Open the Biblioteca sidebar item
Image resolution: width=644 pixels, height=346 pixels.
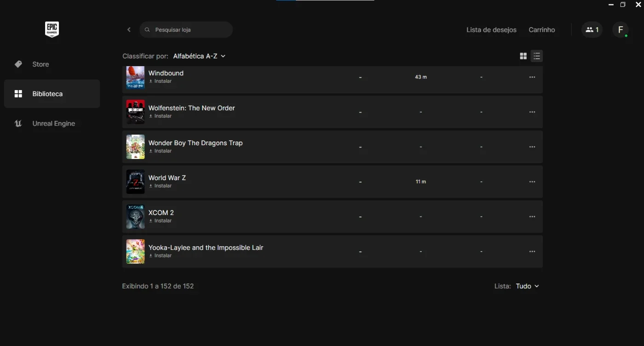pyautogui.click(x=52, y=94)
